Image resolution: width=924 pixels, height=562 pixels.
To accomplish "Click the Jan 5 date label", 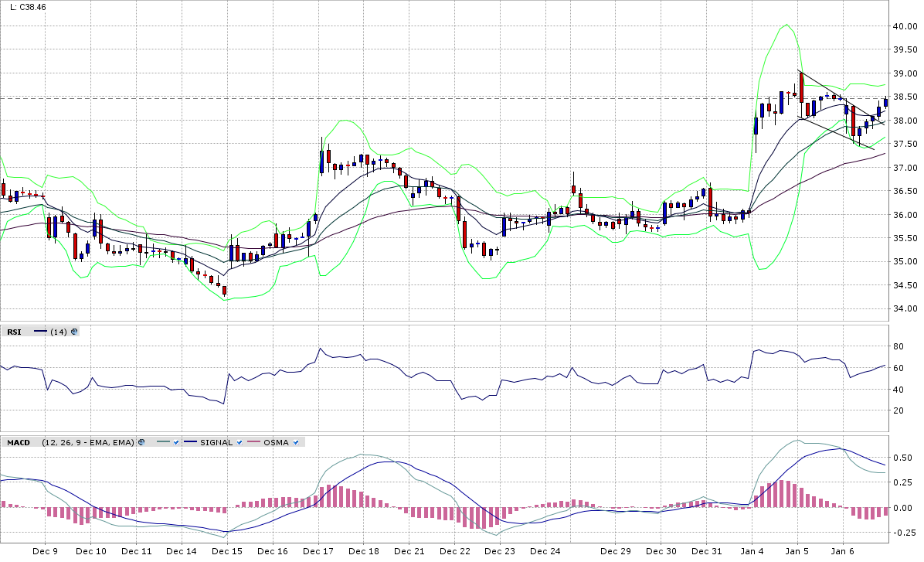I will click(797, 551).
